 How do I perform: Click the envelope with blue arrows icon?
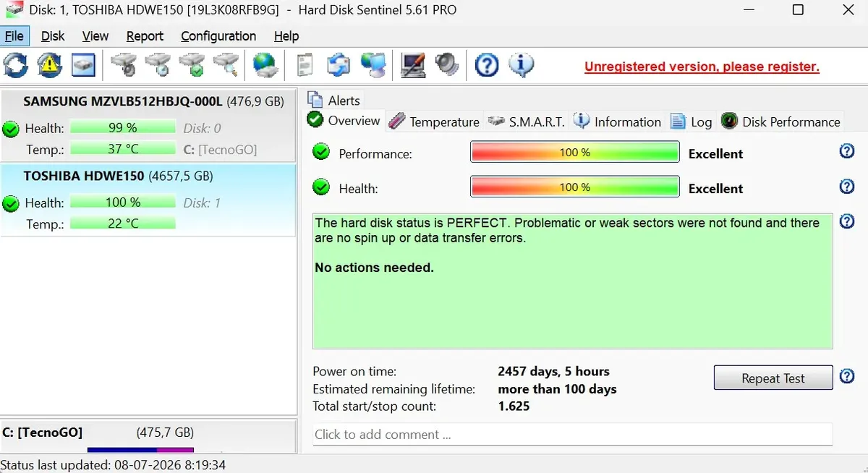(x=339, y=66)
